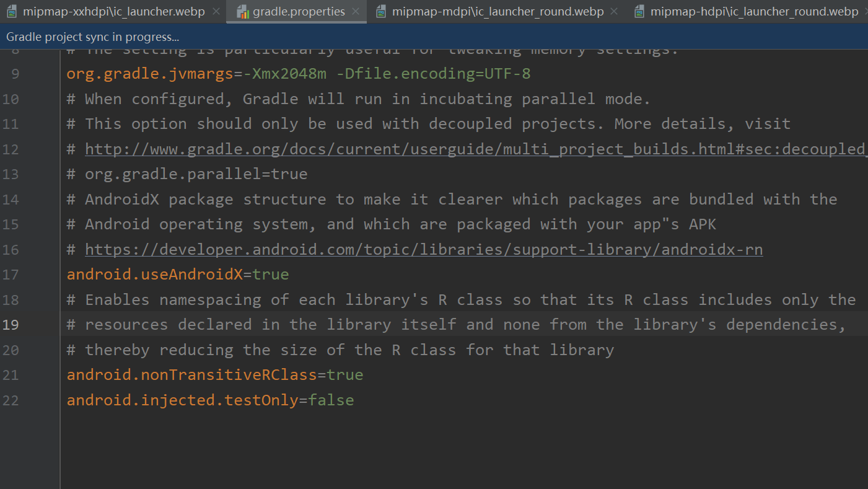Image resolution: width=868 pixels, height=489 pixels.
Task: Click the -Xmx2048m -Dfile.encoding=UTF-8 value
Action: (x=387, y=74)
